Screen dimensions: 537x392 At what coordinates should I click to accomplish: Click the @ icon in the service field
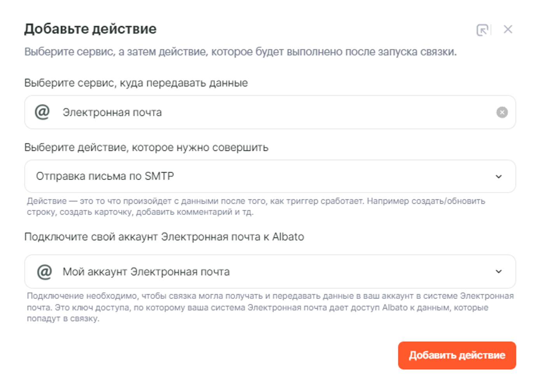point(42,112)
